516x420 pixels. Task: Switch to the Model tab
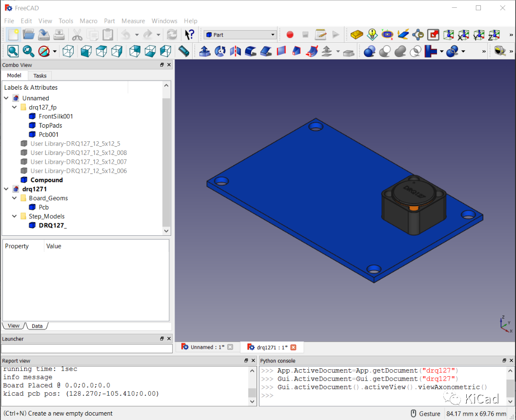click(x=14, y=75)
